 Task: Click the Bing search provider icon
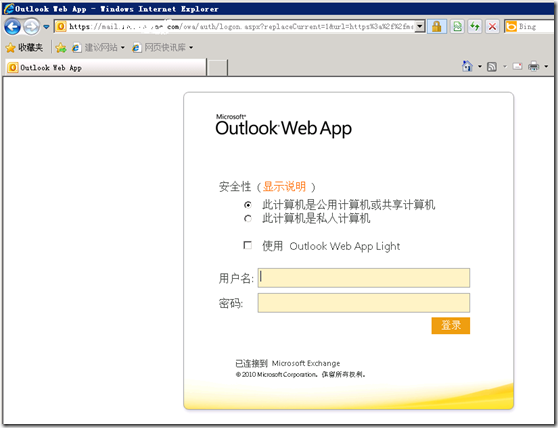click(511, 26)
